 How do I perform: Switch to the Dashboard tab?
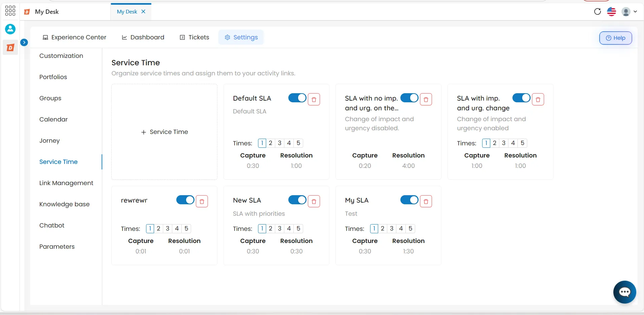point(143,37)
